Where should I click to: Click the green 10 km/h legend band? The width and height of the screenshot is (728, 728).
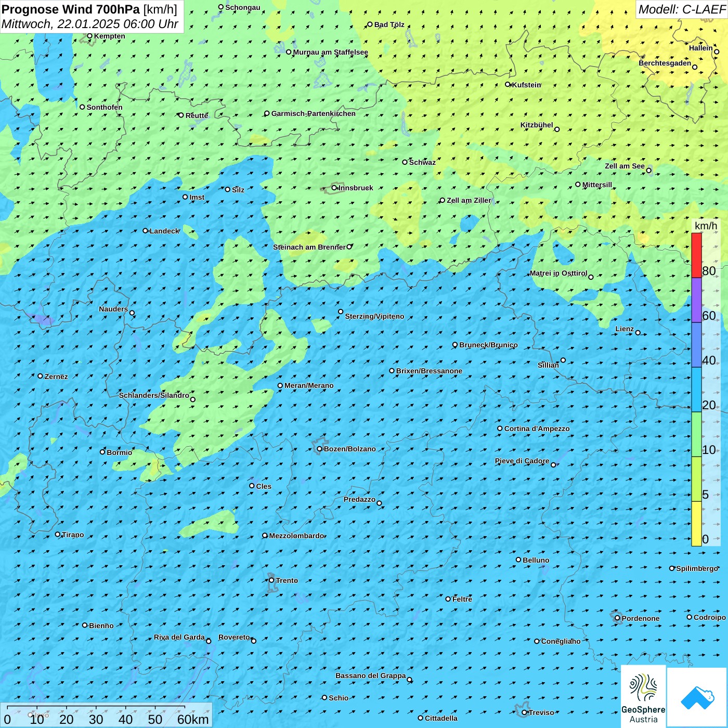pyautogui.click(x=696, y=434)
